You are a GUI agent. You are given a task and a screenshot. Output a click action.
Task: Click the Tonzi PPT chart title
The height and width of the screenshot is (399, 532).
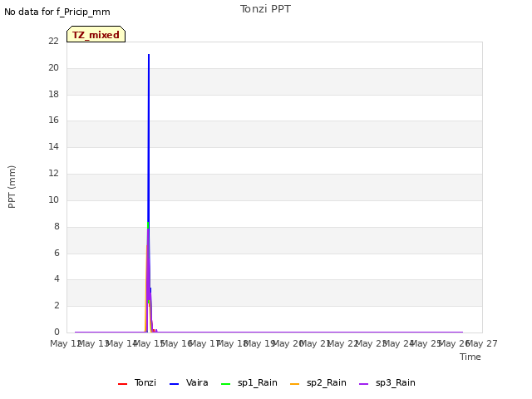point(265,9)
